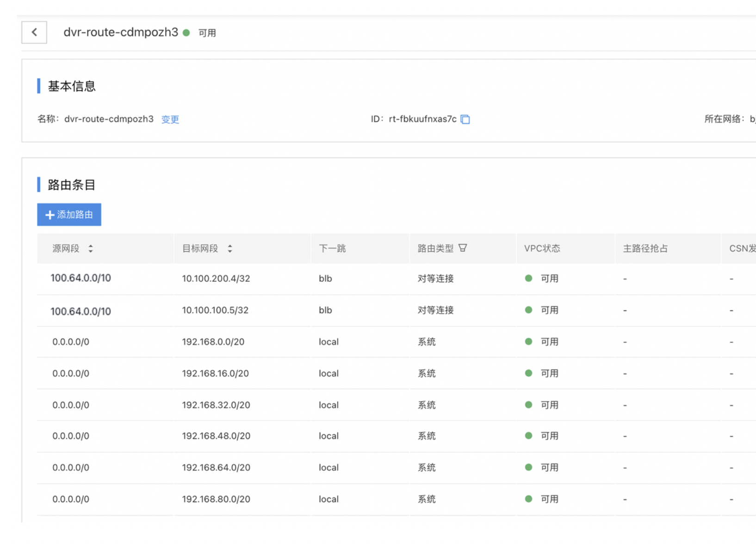Click 系统 type in 192.168.16.0/20 row
The width and height of the screenshot is (756, 544).
427,373
